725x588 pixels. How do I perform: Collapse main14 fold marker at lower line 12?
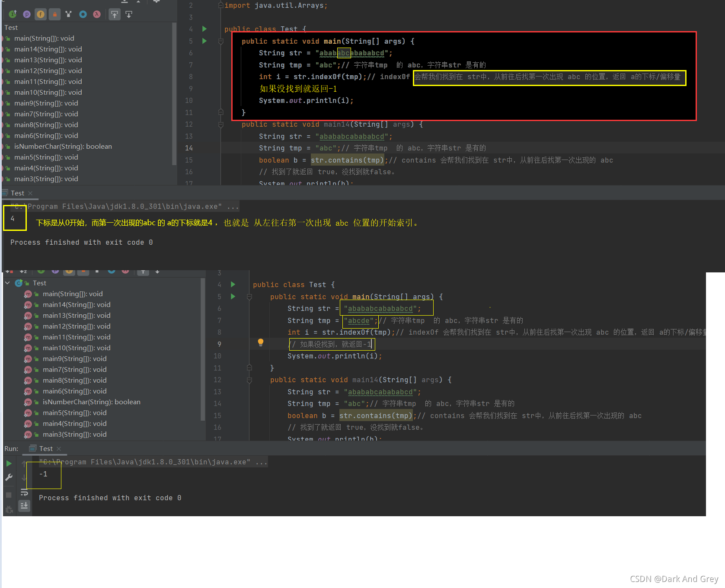[x=249, y=380]
